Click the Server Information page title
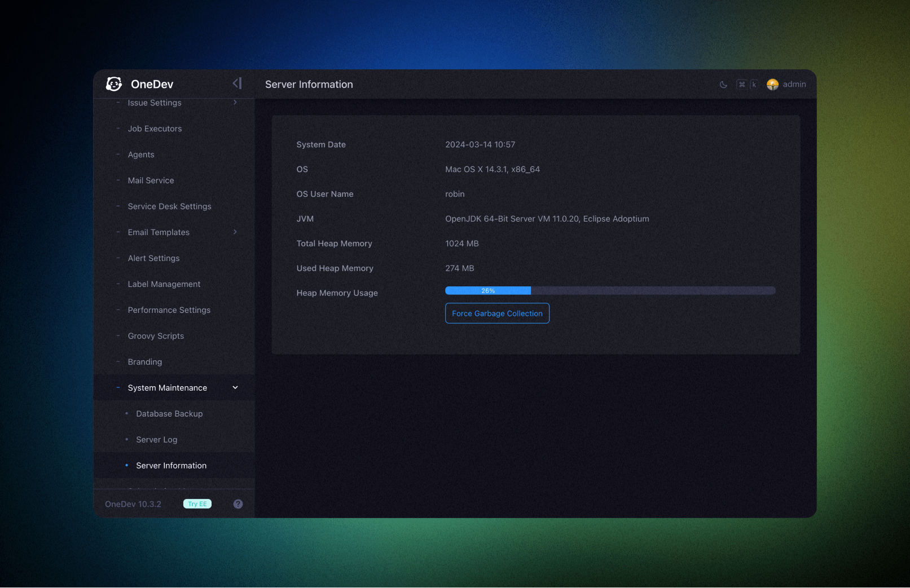This screenshot has width=910, height=588. tap(309, 84)
